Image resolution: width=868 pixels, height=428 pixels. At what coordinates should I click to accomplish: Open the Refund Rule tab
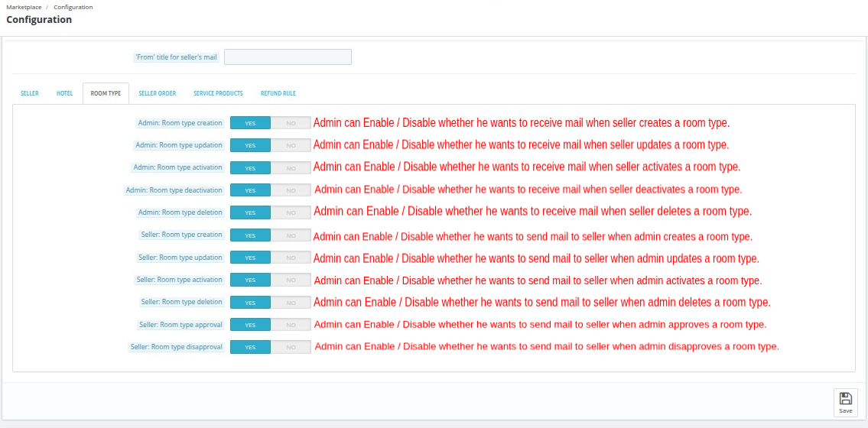278,93
